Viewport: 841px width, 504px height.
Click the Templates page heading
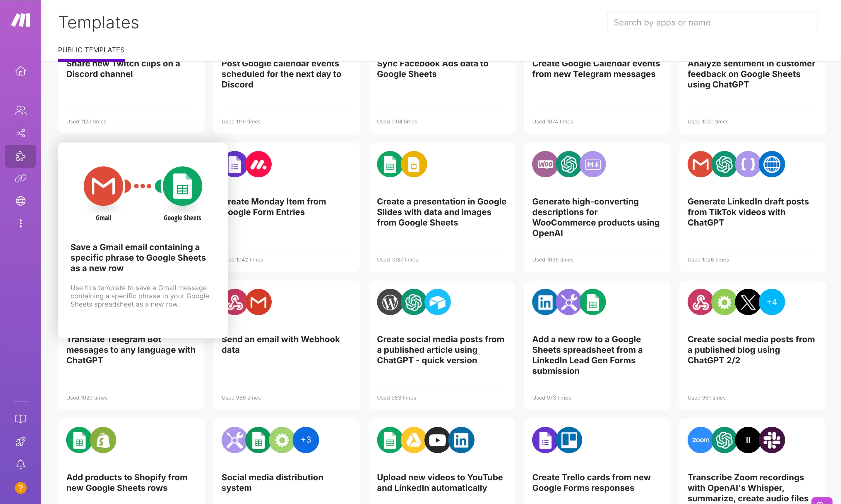tap(99, 23)
